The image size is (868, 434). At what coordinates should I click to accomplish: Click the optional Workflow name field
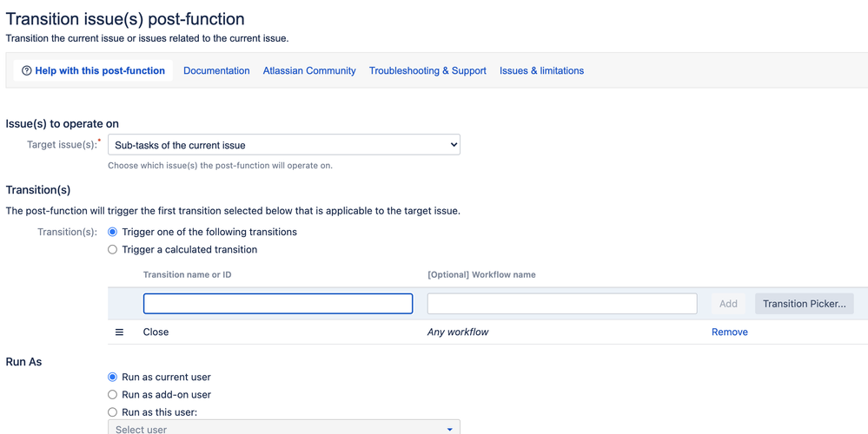pos(562,304)
